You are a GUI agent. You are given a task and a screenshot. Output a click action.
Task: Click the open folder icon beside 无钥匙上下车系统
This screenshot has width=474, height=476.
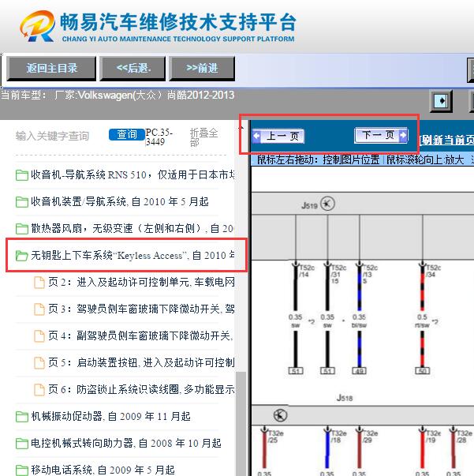[x=22, y=256]
